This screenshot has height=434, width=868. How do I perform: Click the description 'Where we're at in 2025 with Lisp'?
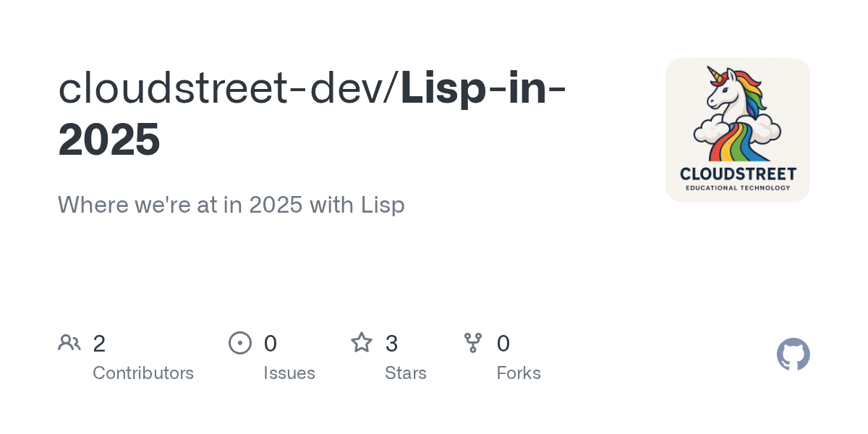coord(231,205)
